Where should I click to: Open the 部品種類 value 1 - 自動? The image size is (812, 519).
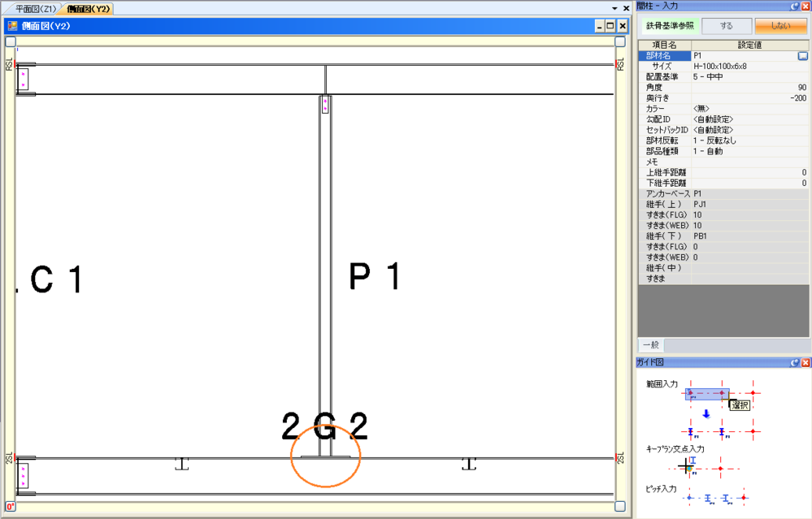tap(750, 152)
